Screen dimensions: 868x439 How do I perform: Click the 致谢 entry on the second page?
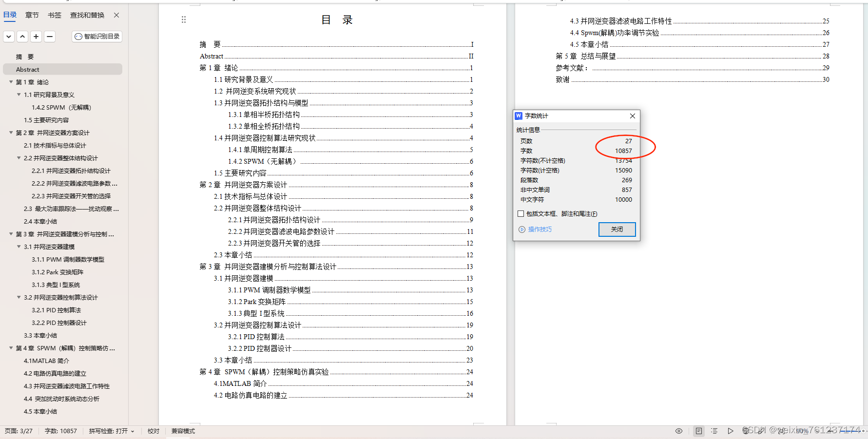(693, 79)
